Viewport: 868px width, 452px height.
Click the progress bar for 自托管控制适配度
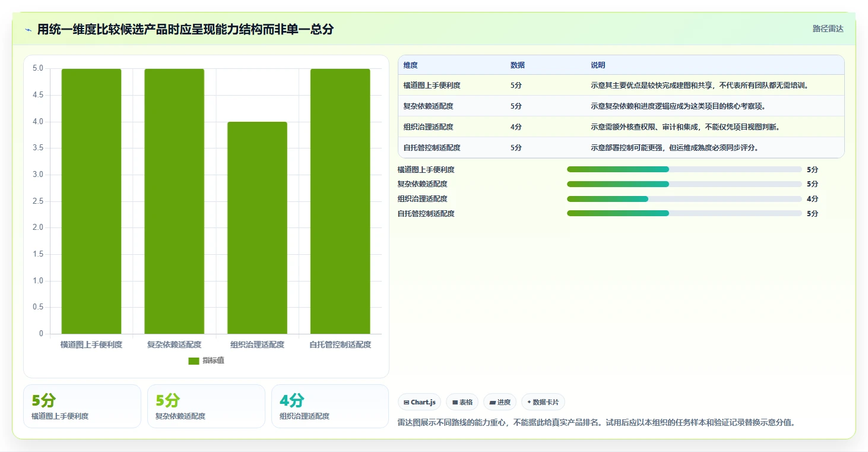tap(684, 213)
